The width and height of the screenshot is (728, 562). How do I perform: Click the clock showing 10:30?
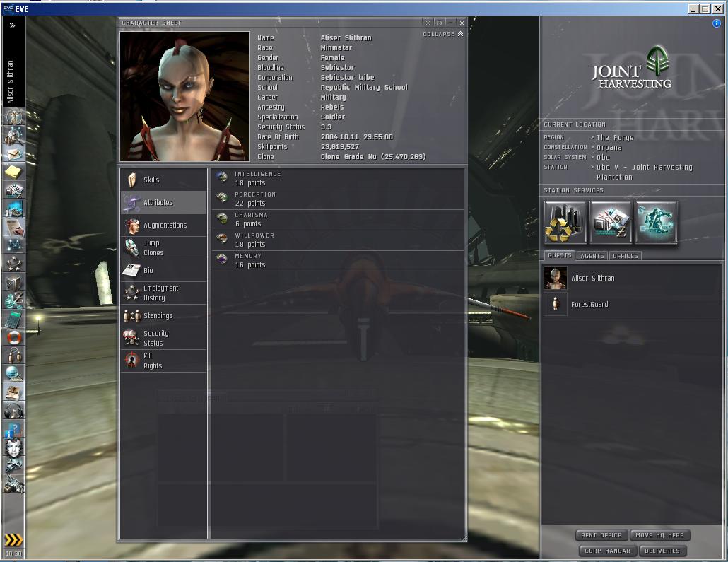(13, 554)
